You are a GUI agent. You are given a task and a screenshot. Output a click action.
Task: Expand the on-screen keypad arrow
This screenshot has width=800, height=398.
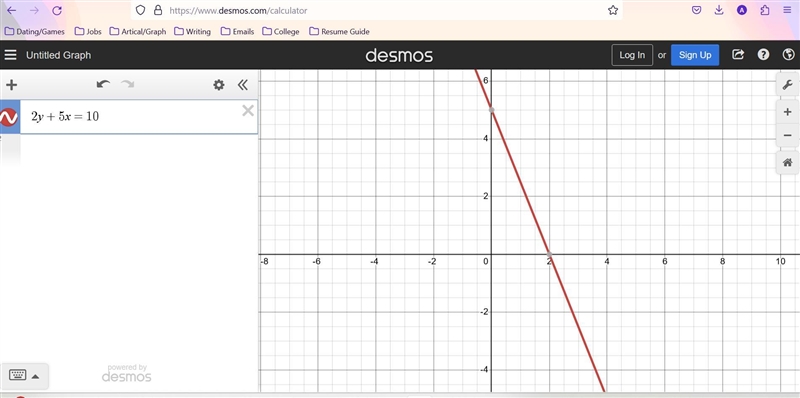[x=35, y=377]
